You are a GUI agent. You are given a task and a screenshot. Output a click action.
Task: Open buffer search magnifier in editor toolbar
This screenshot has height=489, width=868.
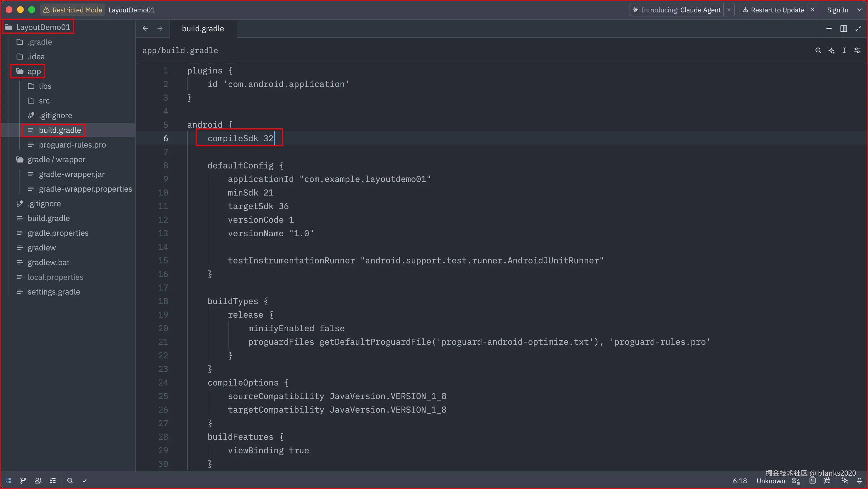[x=818, y=51]
